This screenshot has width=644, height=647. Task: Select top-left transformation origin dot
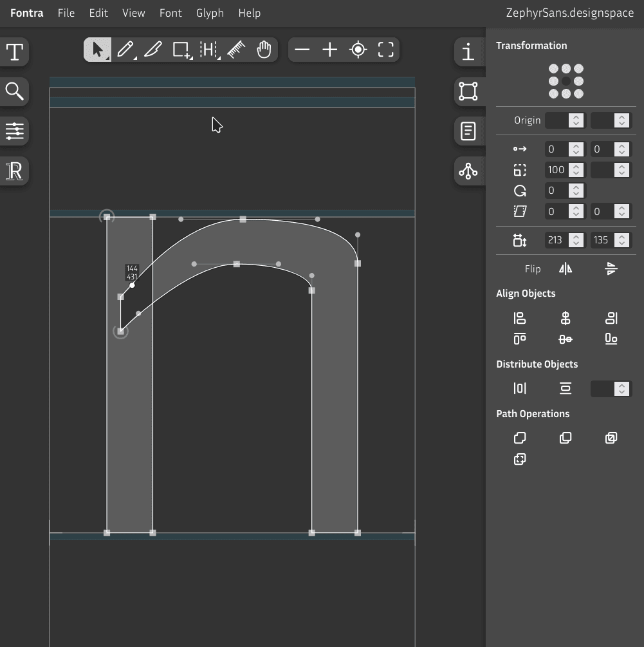coord(553,69)
